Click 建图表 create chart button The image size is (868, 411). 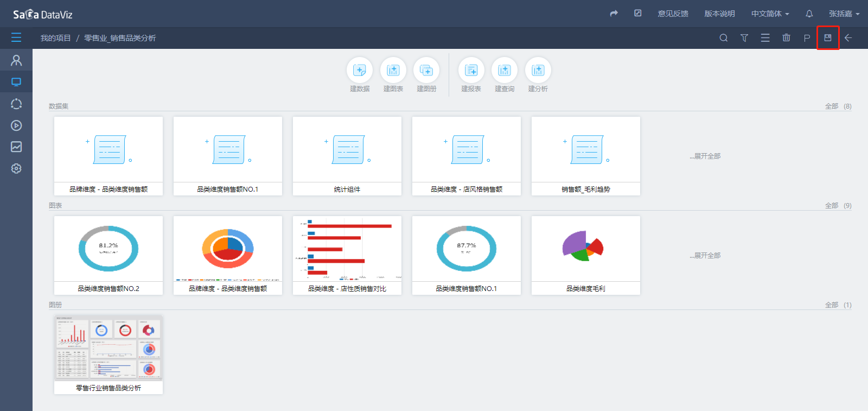pyautogui.click(x=393, y=75)
